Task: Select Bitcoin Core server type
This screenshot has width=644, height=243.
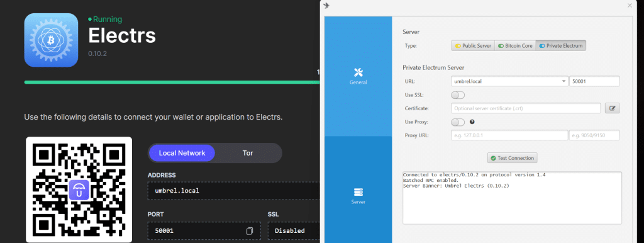Action: click(515, 45)
